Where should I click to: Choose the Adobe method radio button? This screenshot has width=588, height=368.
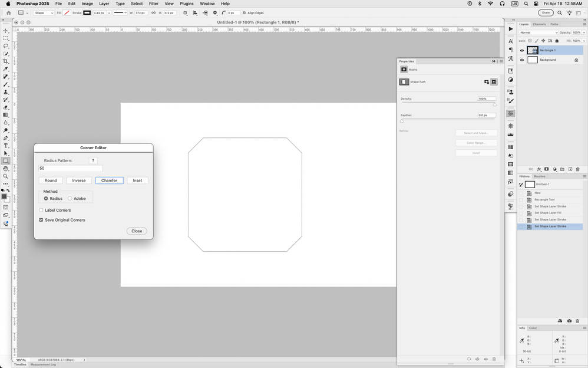tap(70, 199)
